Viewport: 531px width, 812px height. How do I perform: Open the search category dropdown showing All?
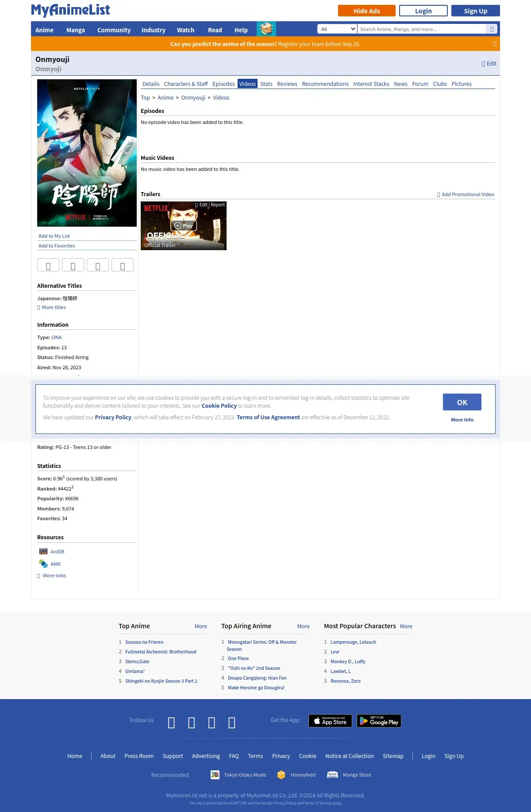coord(337,29)
